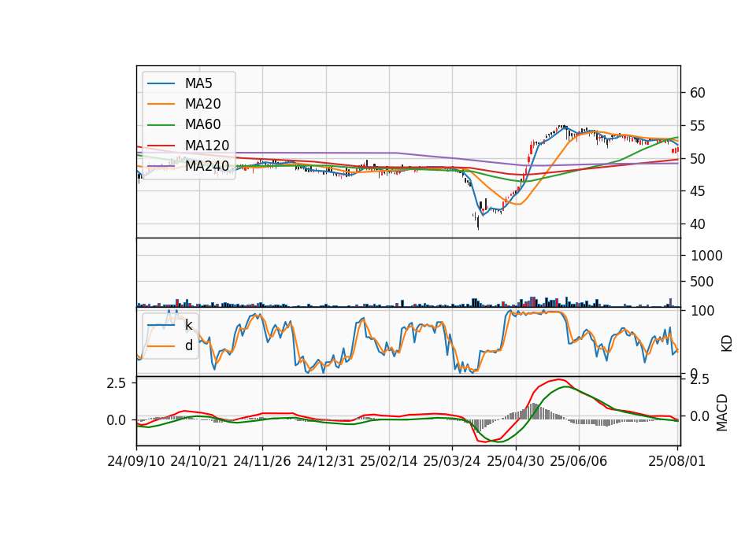Screen dimensions: 756x543
Task: Click the 25/02/14 date axis label
Action: 388,461
